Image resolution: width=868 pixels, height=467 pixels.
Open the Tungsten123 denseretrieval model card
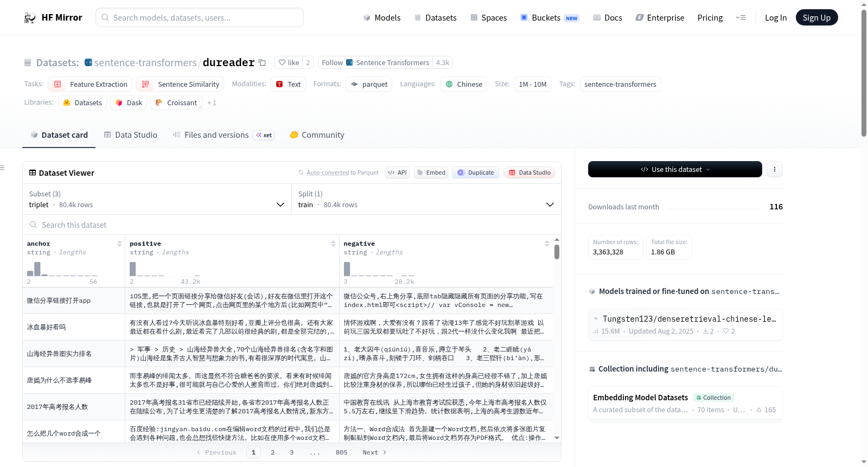tap(685, 324)
